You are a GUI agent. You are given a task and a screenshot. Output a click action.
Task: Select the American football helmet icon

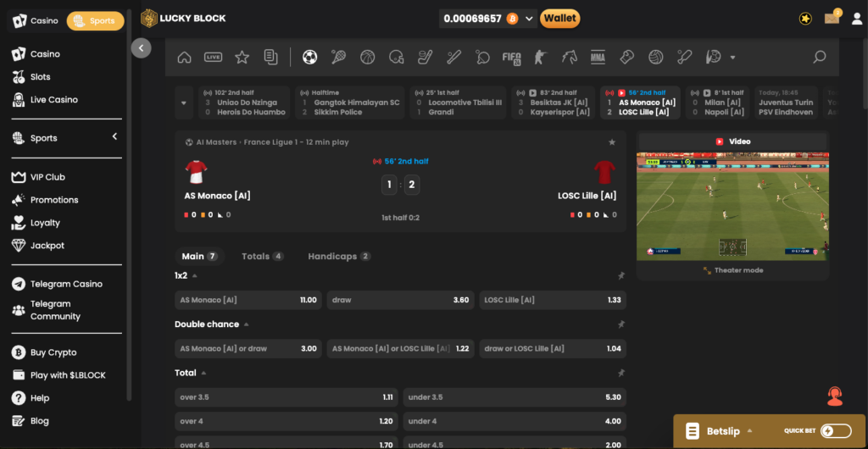click(397, 57)
